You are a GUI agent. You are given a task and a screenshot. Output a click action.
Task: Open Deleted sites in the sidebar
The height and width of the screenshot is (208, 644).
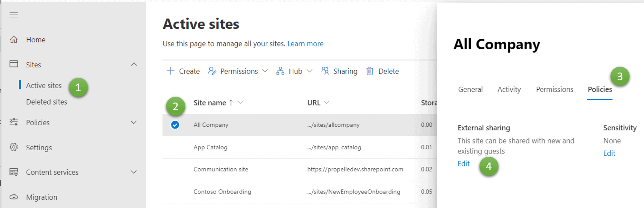click(x=47, y=102)
